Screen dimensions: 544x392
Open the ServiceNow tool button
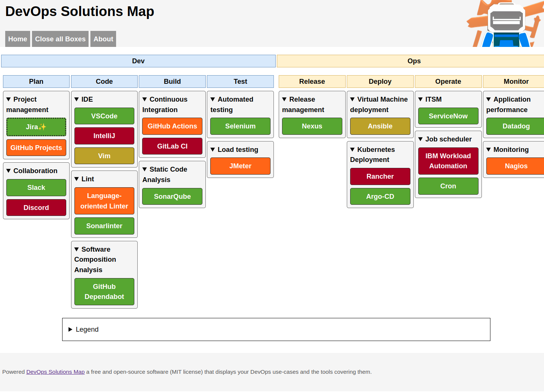[448, 116]
